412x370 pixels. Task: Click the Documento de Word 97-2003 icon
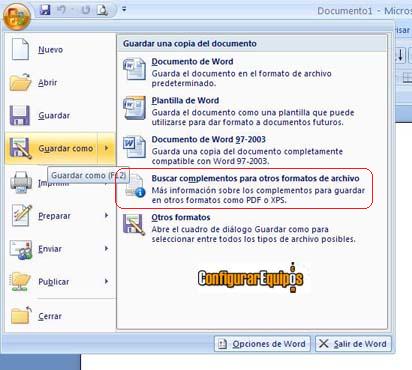(134, 147)
